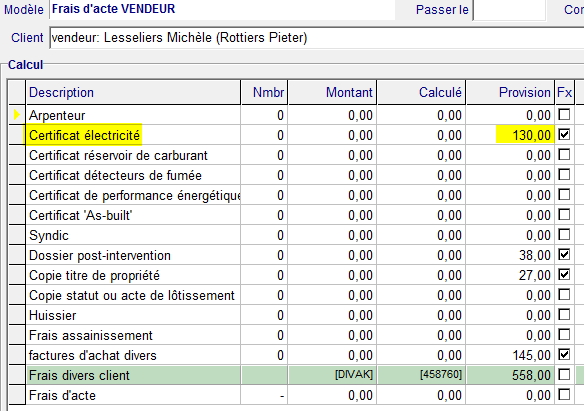This screenshot has height=411, width=584.
Task: Toggle Fx checkbox for Copie titre de propriété
Action: (x=564, y=275)
